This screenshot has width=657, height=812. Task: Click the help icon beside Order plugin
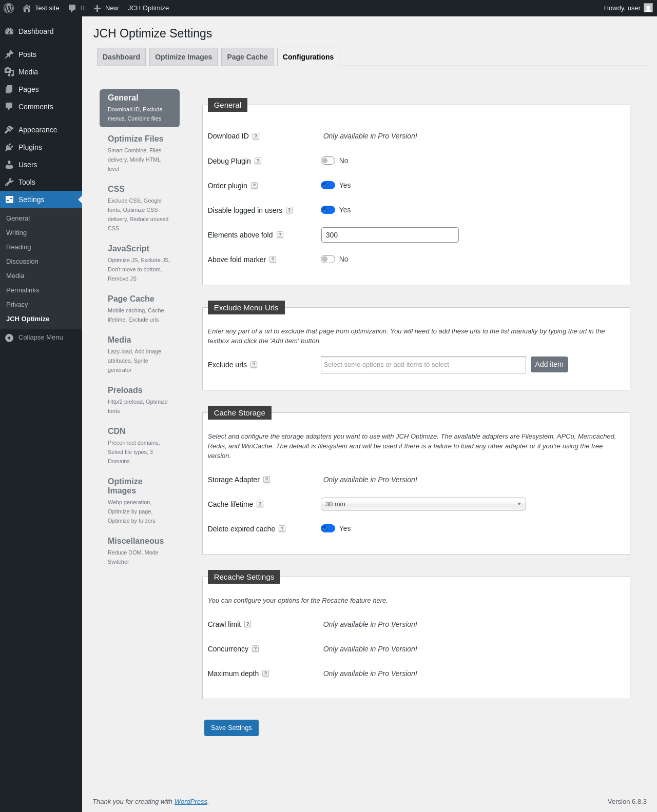point(254,186)
